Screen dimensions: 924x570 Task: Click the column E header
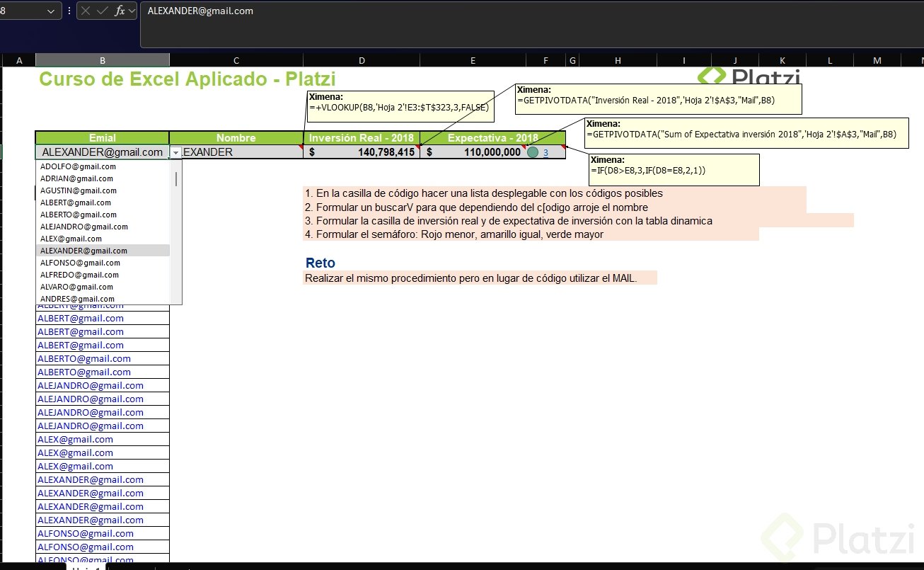473,60
